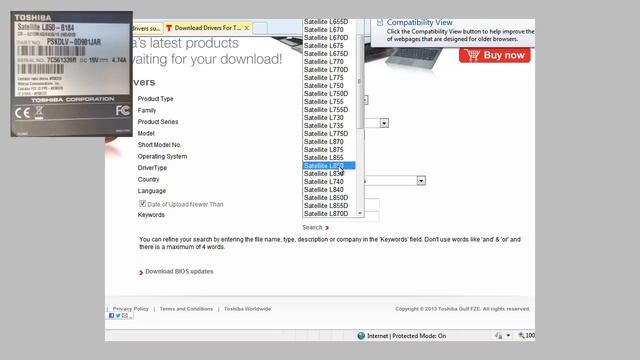This screenshot has width=640, height=360.
Task: Select the highlighted Satellite L850 entry
Action: click(x=329, y=166)
